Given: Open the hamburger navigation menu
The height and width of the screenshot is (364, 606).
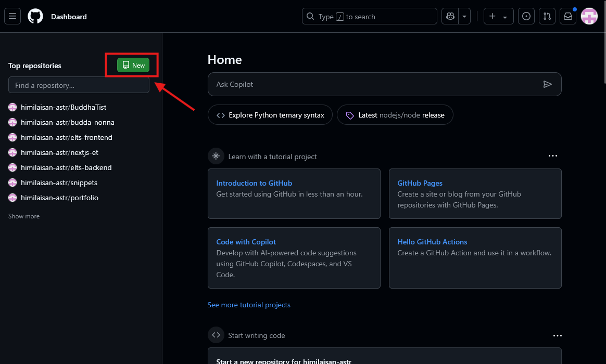Looking at the screenshot, I should (12, 16).
